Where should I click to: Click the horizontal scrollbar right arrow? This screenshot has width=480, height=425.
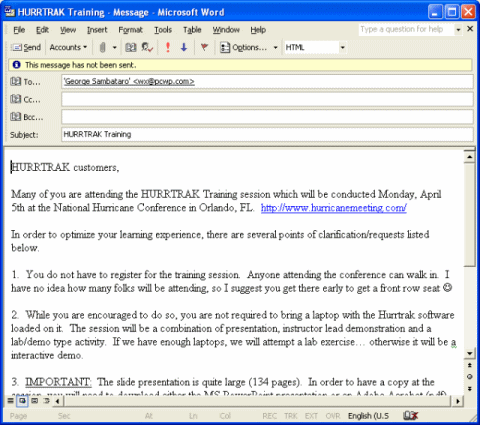(458, 401)
